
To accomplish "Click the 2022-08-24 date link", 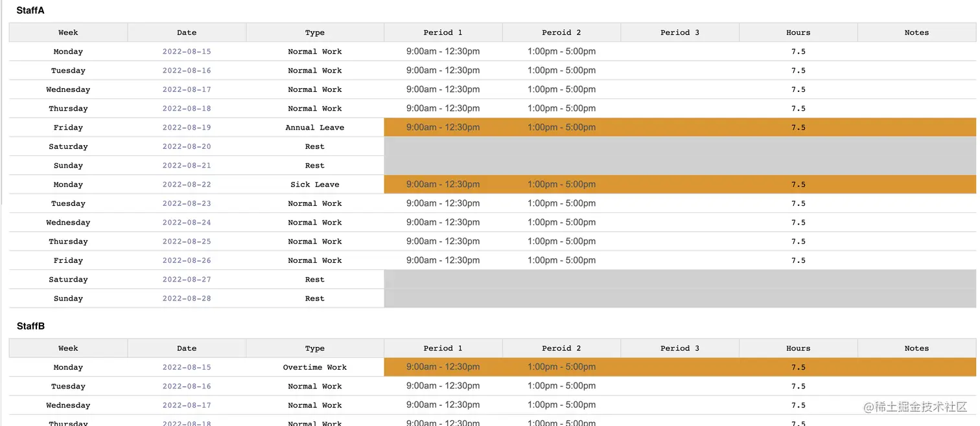I will (x=187, y=223).
